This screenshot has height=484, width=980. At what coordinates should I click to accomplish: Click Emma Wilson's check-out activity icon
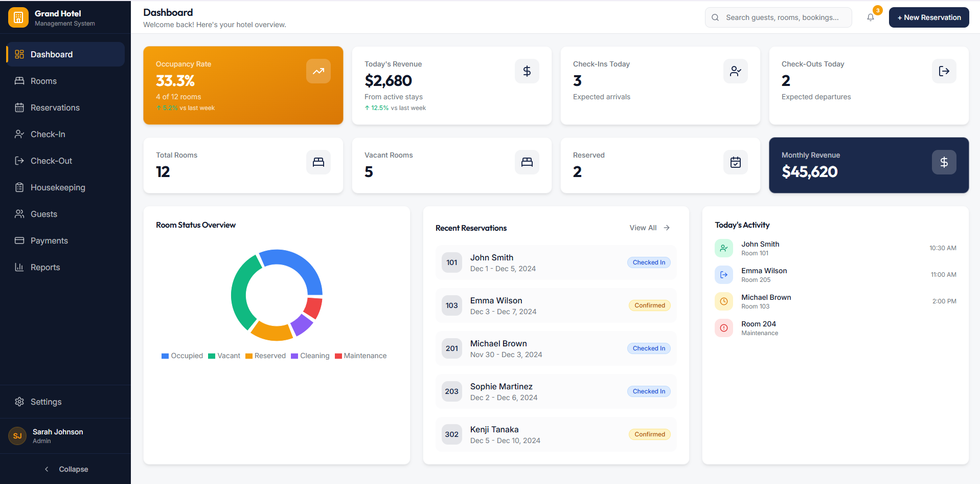(724, 275)
